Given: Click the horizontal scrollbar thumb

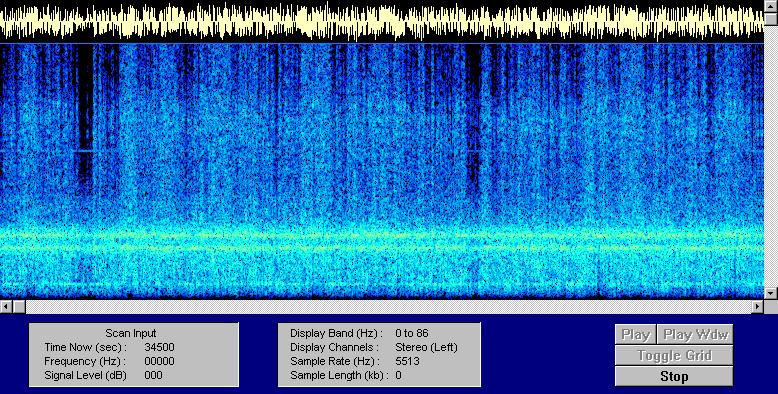Looking at the screenshot, I should click(x=19, y=306).
